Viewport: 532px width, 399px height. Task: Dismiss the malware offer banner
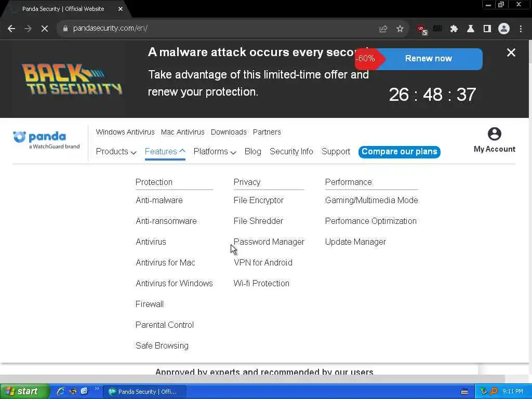(x=511, y=52)
